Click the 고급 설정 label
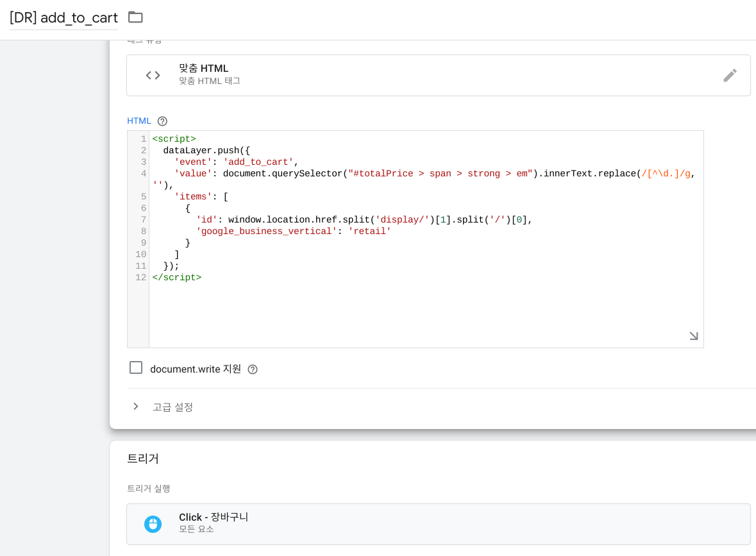This screenshot has height=556, width=756. coord(172,407)
